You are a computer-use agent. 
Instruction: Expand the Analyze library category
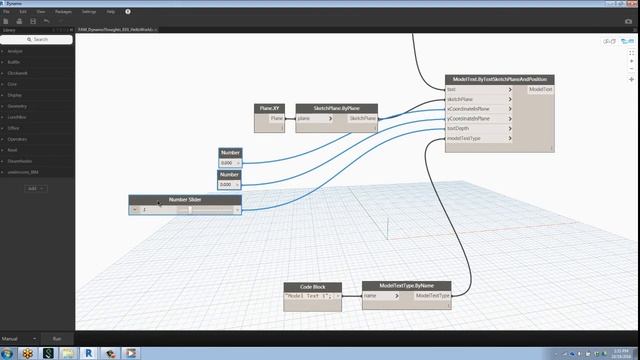click(x=15, y=51)
